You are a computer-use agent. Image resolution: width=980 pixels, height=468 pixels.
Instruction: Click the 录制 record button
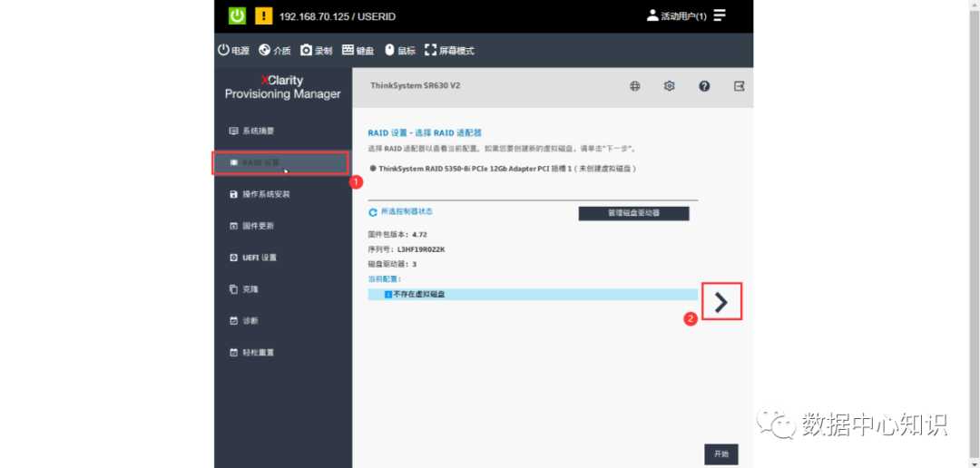pos(317,51)
